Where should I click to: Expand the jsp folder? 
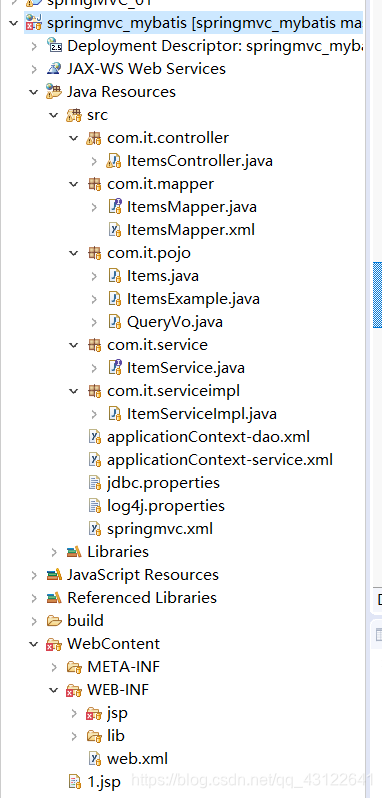pyautogui.click(x=74, y=713)
